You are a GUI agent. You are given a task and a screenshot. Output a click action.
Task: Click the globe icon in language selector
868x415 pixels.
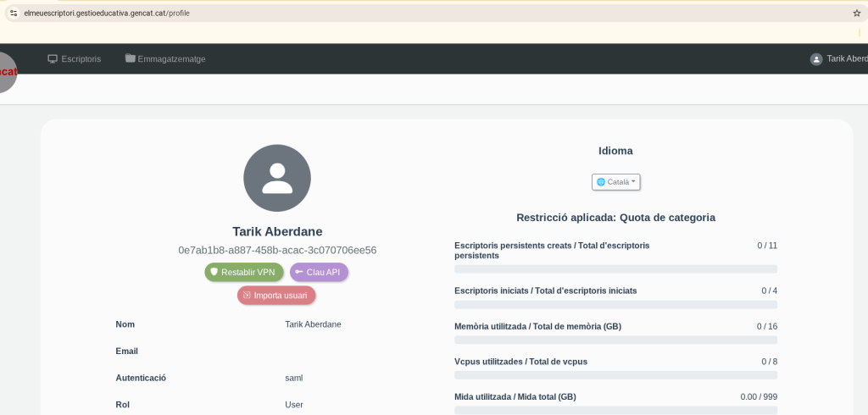point(601,182)
